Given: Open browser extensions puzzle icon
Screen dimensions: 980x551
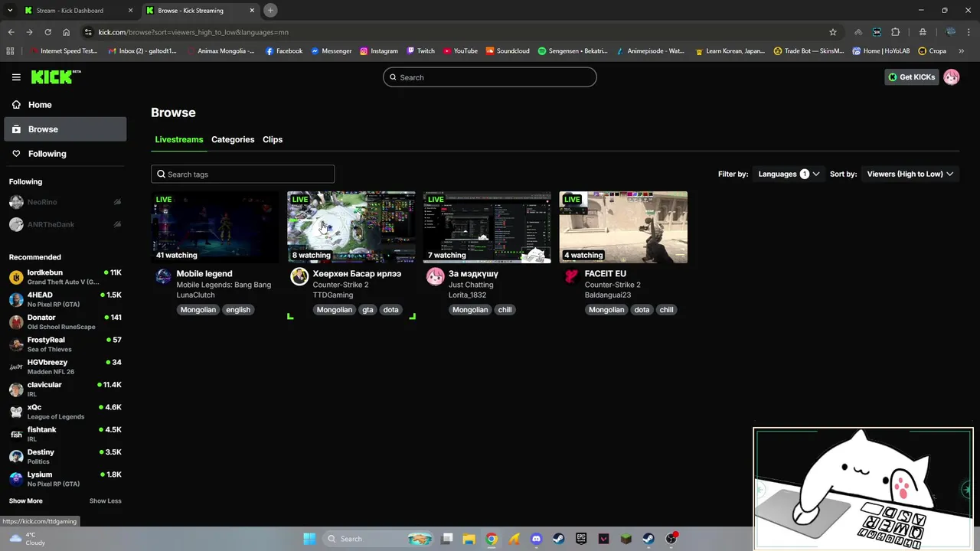Looking at the screenshot, I should coord(895,32).
